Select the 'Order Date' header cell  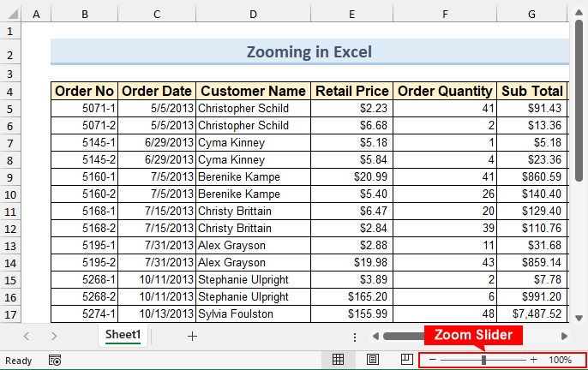click(157, 91)
